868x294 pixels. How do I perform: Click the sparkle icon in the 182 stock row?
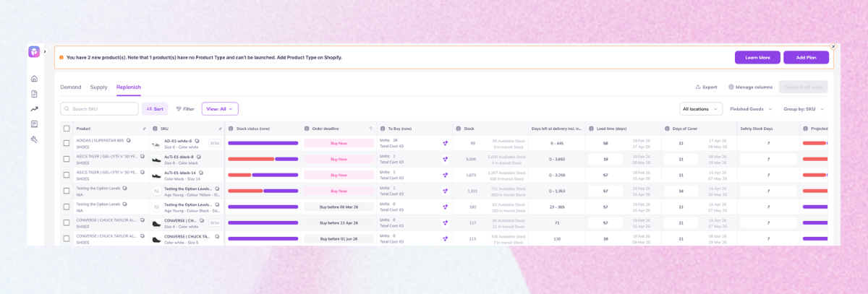pos(446,207)
